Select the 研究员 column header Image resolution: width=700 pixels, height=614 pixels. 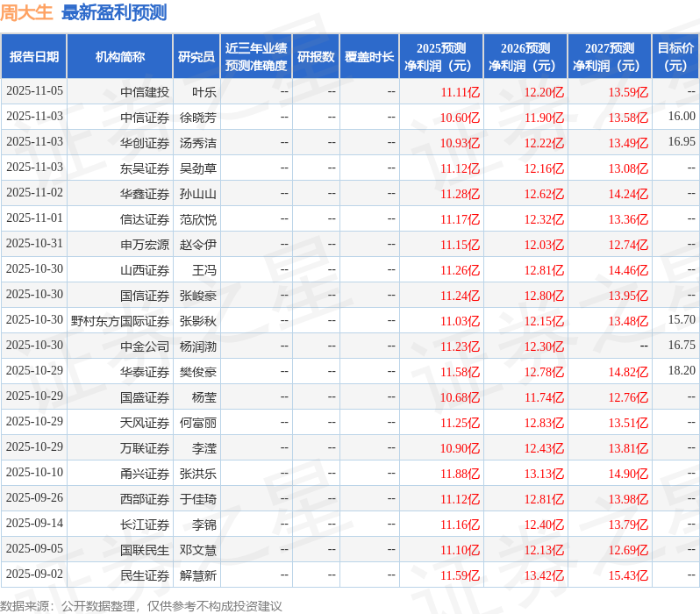pyautogui.click(x=196, y=57)
